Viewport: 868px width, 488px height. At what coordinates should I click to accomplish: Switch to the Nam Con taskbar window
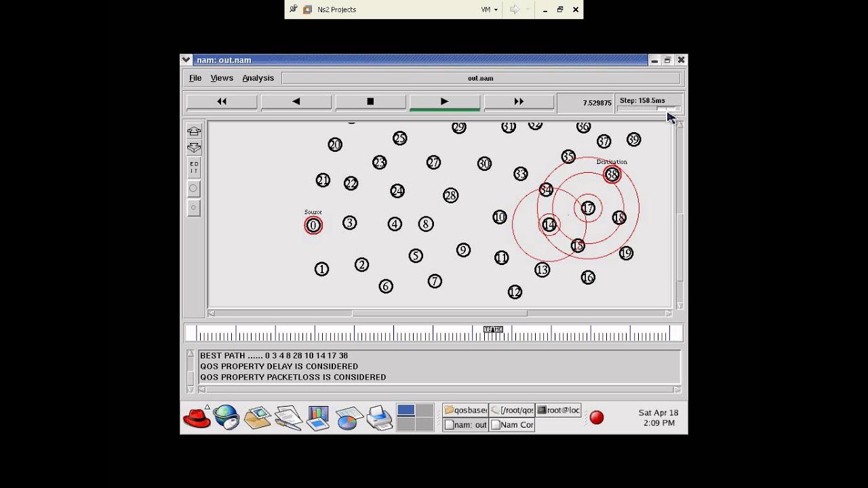tap(511, 424)
